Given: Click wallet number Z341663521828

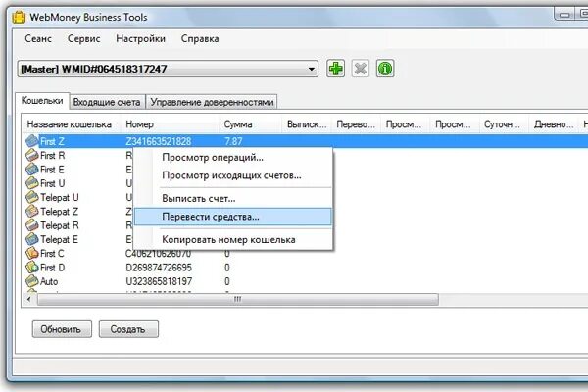Looking at the screenshot, I should point(158,141).
